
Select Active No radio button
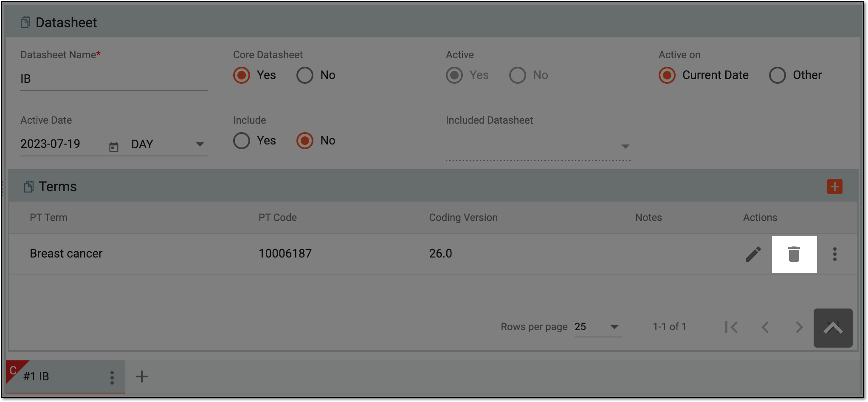tap(518, 76)
